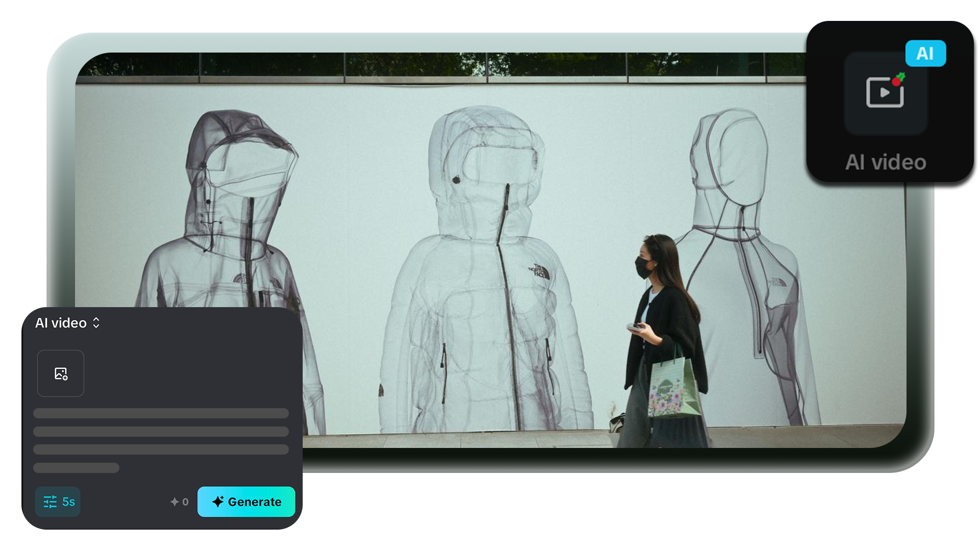Click the first line of the prompt field
Image resolution: width=980 pixels, height=551 pixels.
click(x=161, y=413)
